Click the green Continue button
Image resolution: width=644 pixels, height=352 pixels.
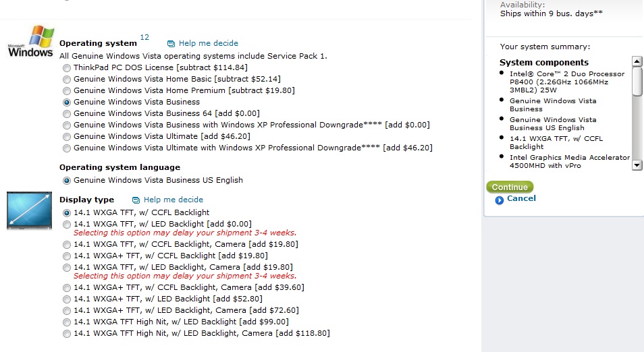510,187
